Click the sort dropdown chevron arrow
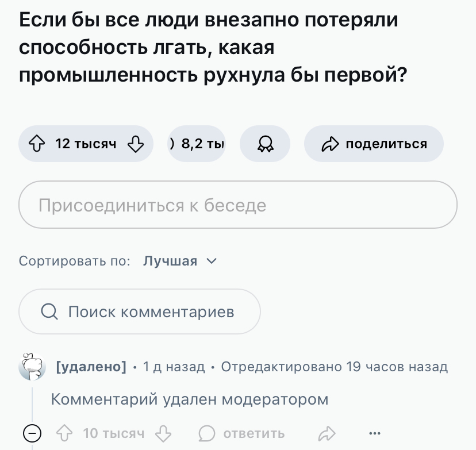 211,261
